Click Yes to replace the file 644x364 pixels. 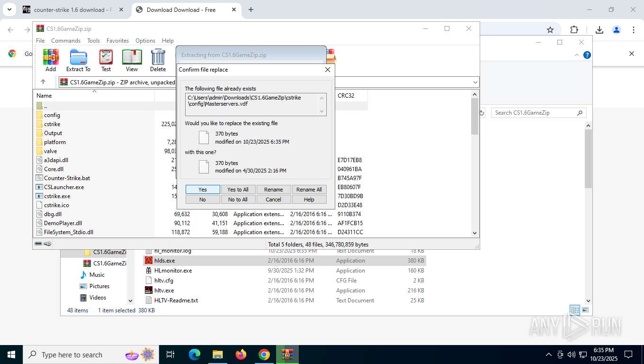203,190
